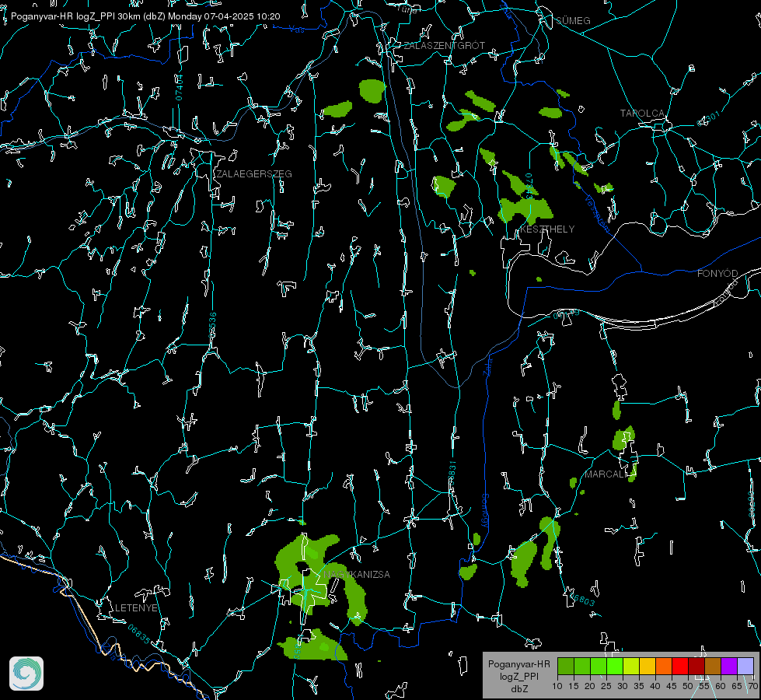Screen dimensions: 761x700
Task: Click the legend label 'Poganyvar-HR'
Action: 518,664
